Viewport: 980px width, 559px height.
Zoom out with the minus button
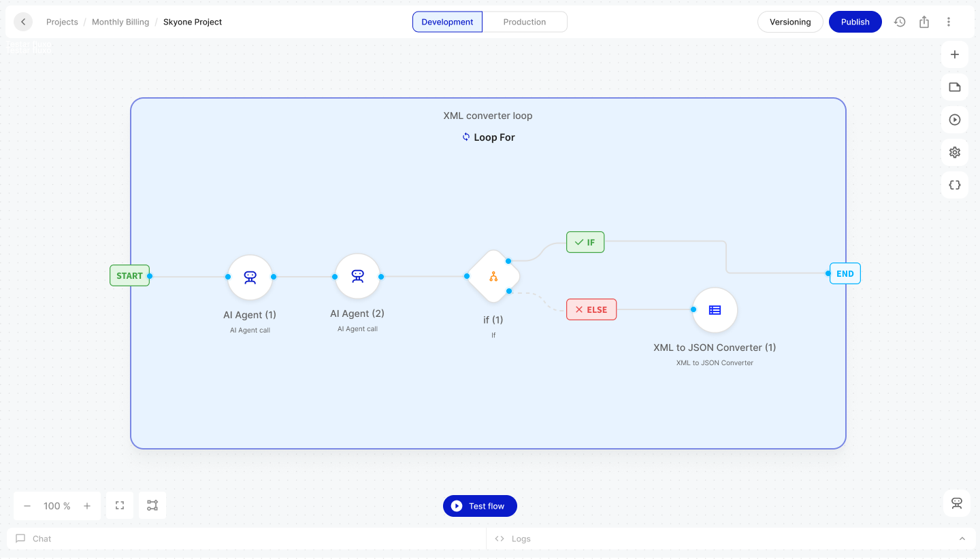[x=27, y=506]
